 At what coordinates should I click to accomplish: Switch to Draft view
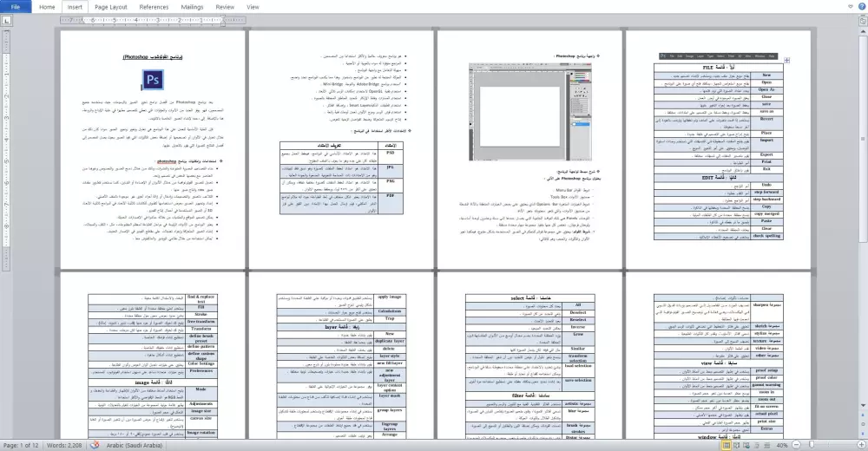point(766,445)
